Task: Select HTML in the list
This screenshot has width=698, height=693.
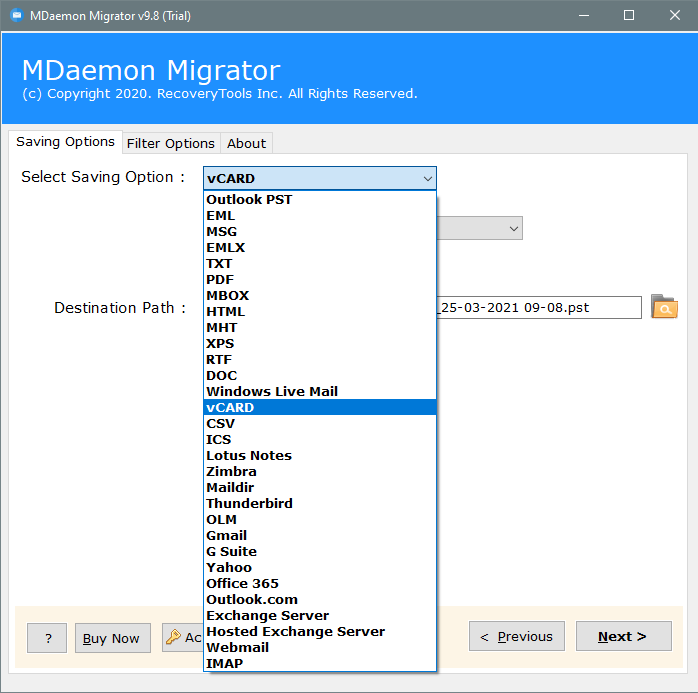Action: (x=320, y=312)
